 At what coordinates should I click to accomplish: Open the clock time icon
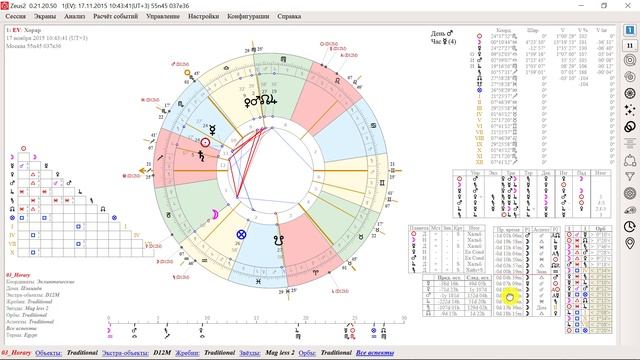[630, 227]
